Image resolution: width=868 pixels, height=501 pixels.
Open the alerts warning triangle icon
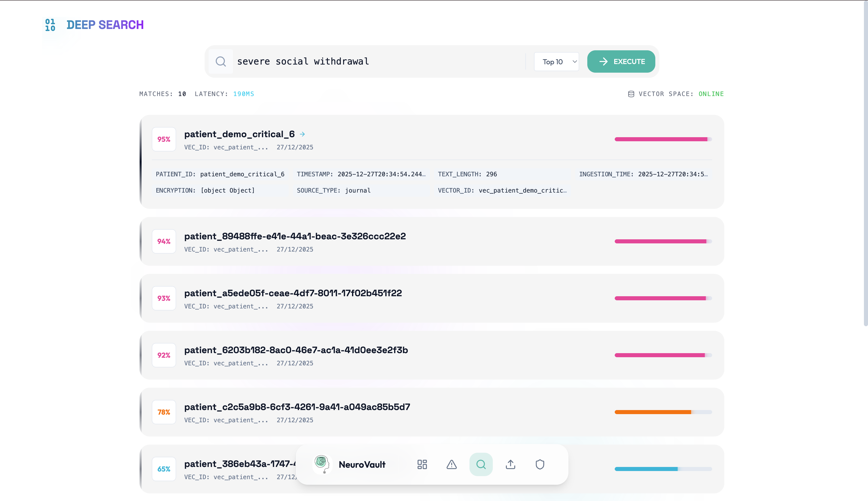click(x=451, y=464)
